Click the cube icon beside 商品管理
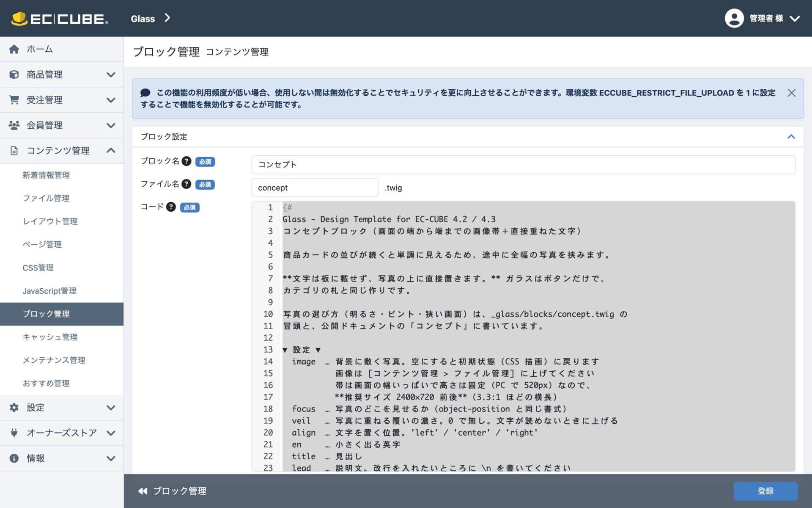The width and height of the screenshot is (812, 508). click(x=14, y=75)
